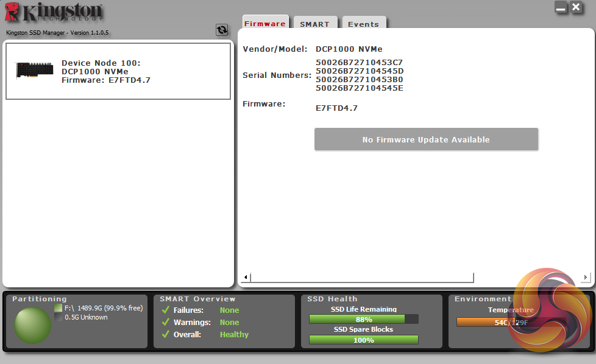
Task: Click the SSD Spare Blocks 100% bar
Action: coord(364,340)
